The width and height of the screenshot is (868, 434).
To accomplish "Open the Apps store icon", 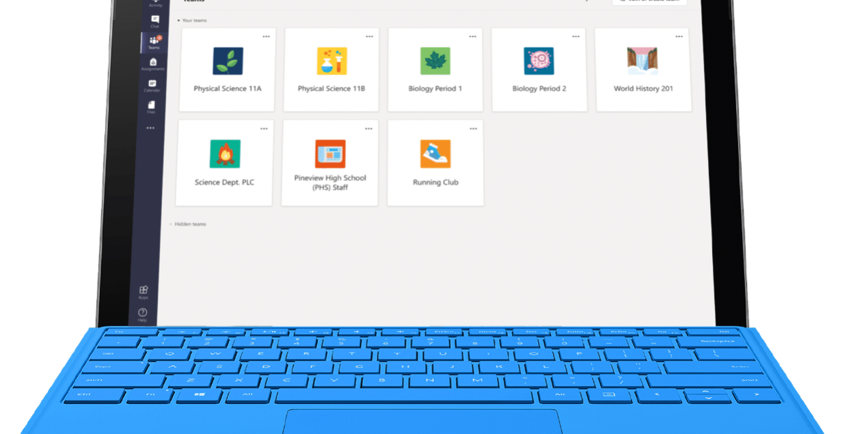I will click(x=144, y=292).
